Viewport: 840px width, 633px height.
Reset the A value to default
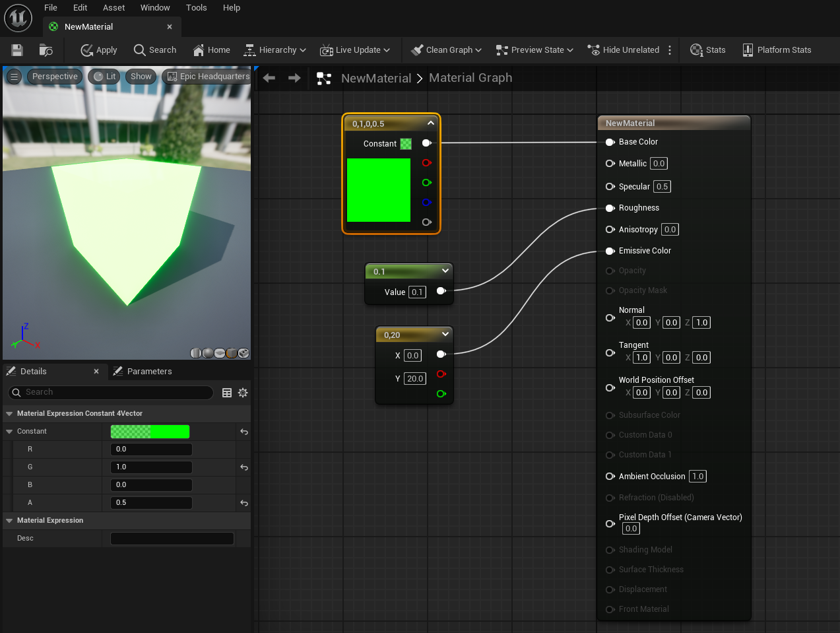(244, 503)
